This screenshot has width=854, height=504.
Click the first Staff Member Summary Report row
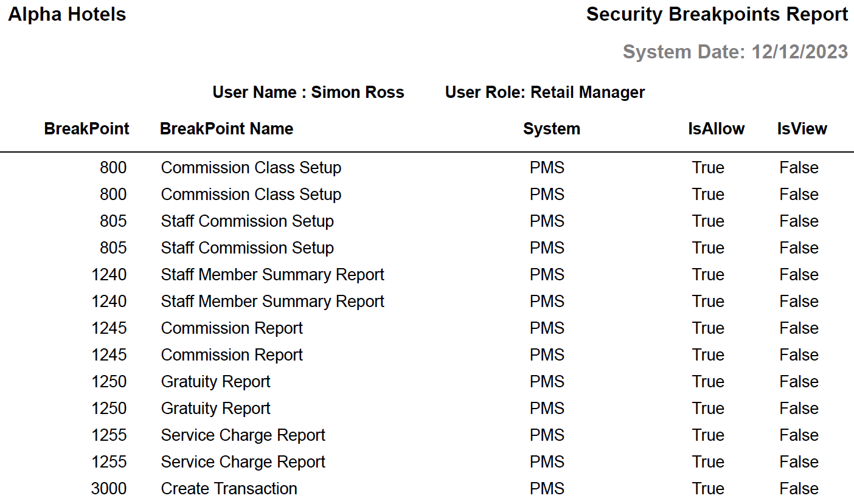tap(272, 275)
